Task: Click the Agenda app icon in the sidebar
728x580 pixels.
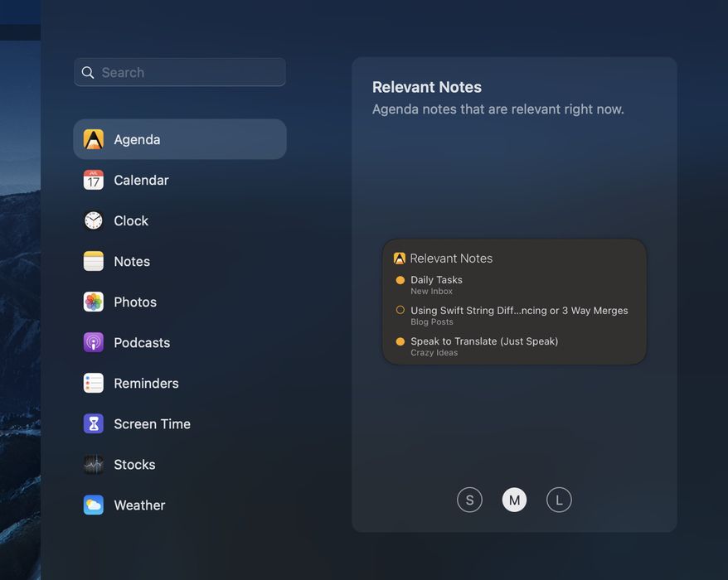Action: tap(94, 139)
